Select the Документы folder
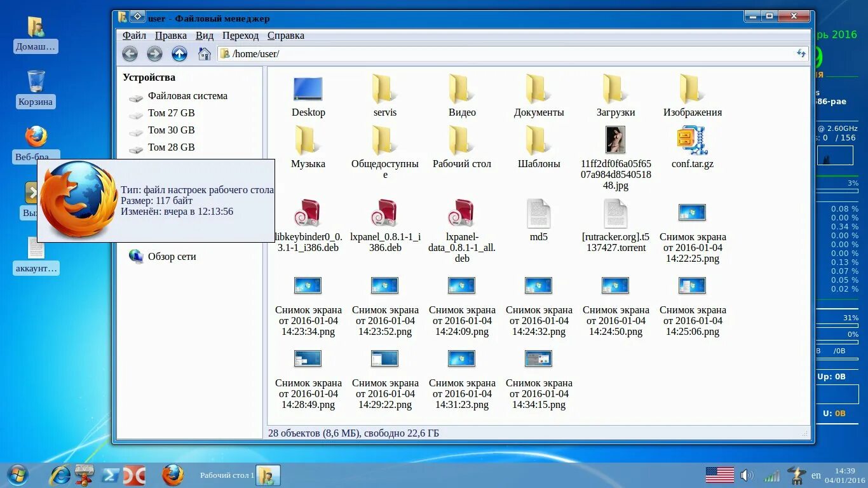 tap(539, 97)
